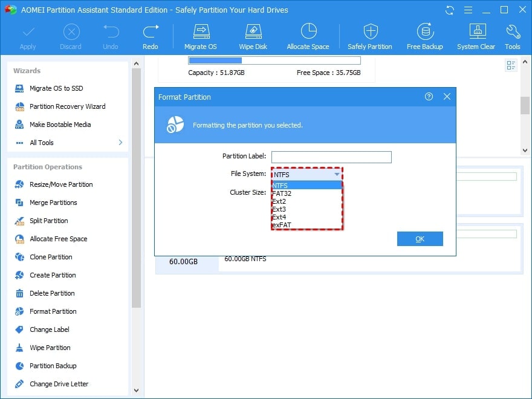Image resolution: width=532 pixels, height=399 pixels.
Task: Open Partition Recovery Wizard
Action: click(68, 106)
